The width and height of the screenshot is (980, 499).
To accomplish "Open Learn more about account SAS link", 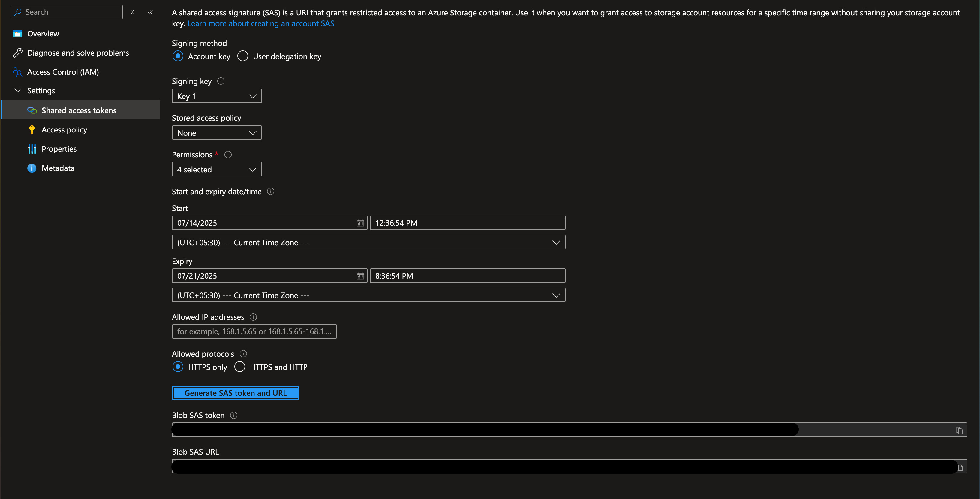I will pyautogui.click(x=260, y=24).
